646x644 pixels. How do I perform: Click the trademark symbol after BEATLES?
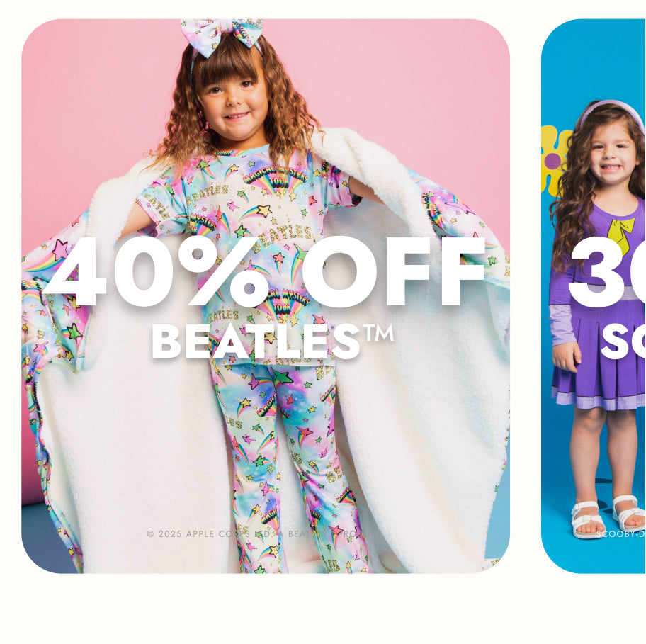[378, 333]
